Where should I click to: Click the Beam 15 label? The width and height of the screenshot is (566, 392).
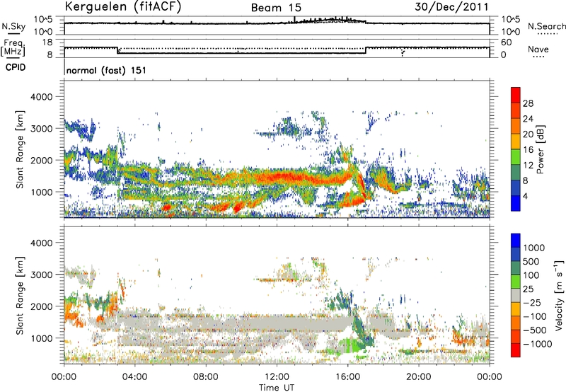tap(276, 8)
